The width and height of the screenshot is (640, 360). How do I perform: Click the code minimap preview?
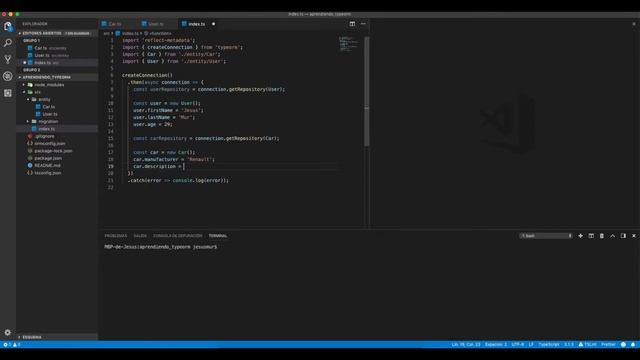349,44
